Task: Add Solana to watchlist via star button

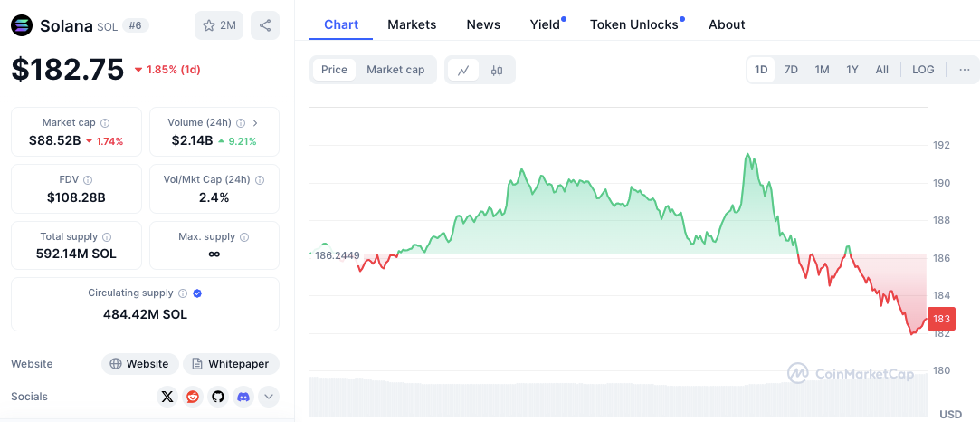Action: [x=219, y=25]
